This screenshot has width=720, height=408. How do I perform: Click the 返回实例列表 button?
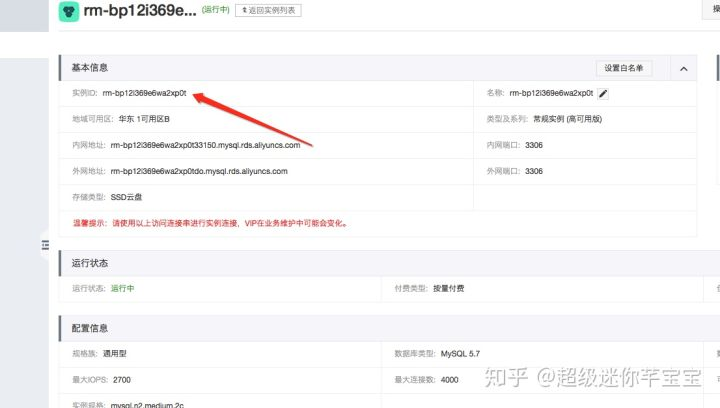coord(268,11)
